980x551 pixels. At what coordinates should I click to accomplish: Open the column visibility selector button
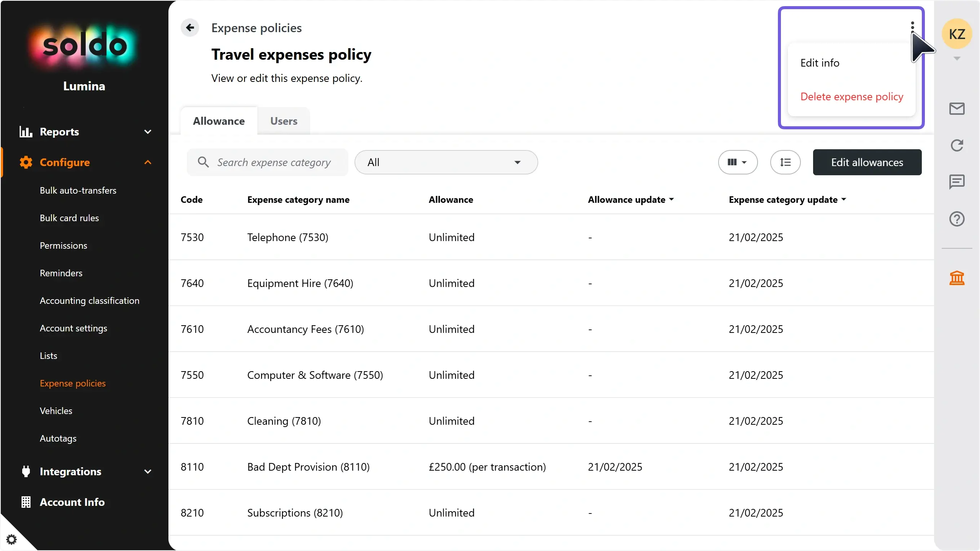[x=738, y=162]
